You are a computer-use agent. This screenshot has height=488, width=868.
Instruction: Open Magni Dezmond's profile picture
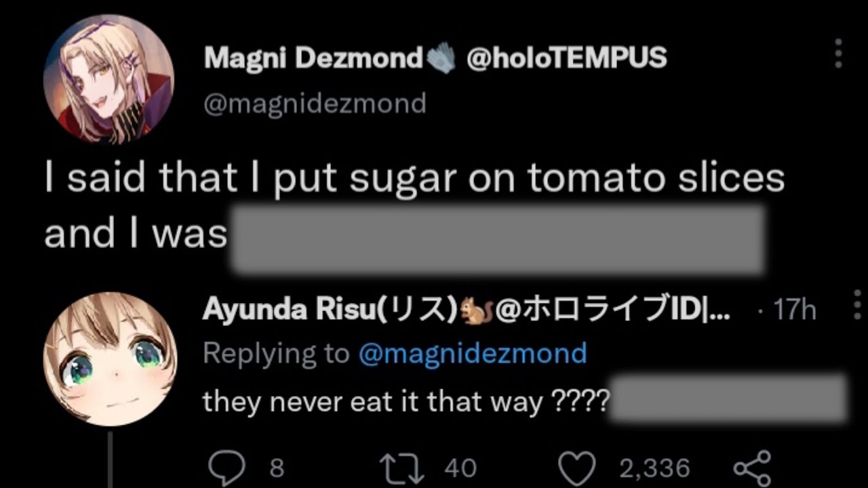[108, 79]
